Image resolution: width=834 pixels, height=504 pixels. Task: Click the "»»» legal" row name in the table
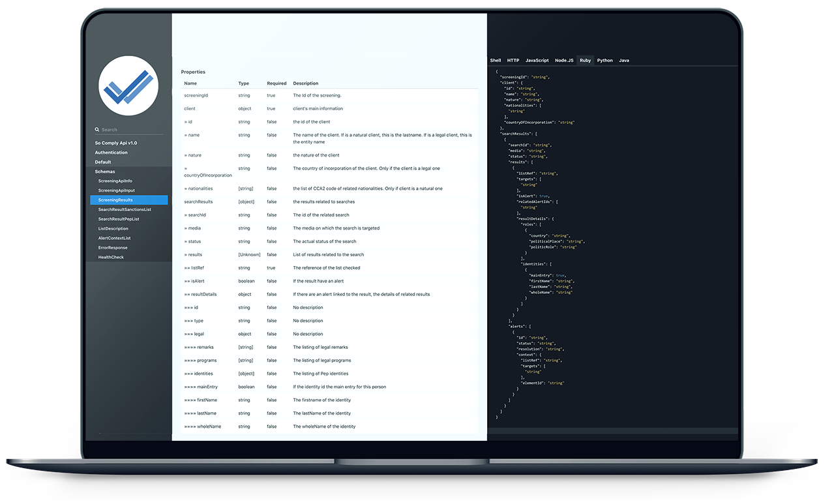click(x=194, y=334)
